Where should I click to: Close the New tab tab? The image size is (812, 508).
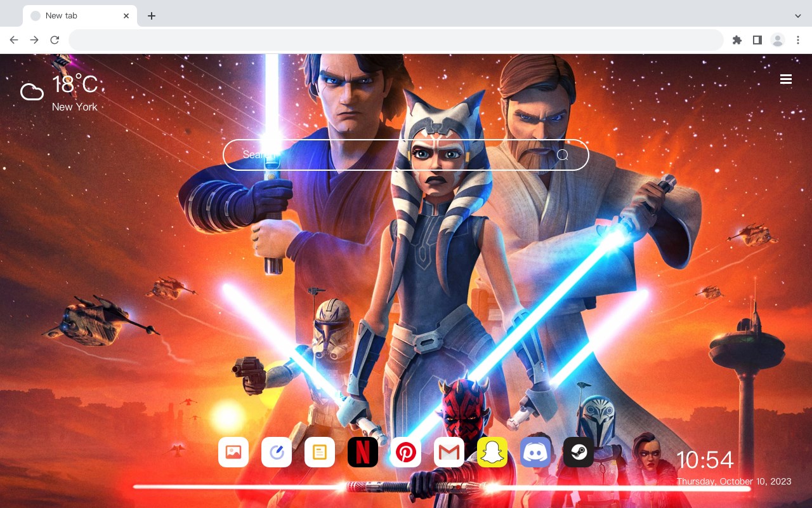tap(126, 16)
